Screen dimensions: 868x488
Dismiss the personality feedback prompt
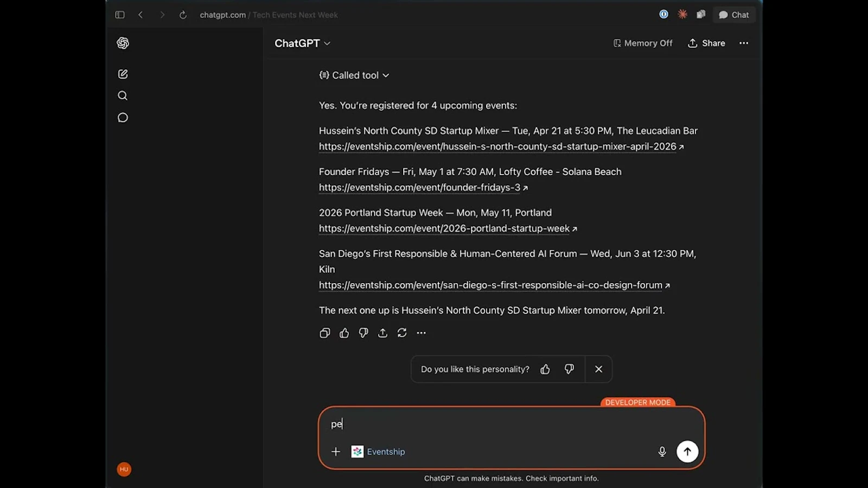[x=598, y=369]
